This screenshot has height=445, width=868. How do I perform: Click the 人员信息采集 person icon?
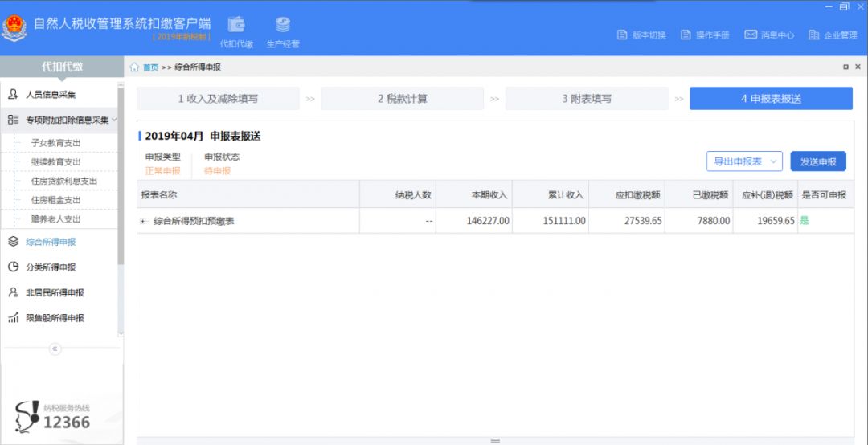pyautogui.click(x=14, y=94)
